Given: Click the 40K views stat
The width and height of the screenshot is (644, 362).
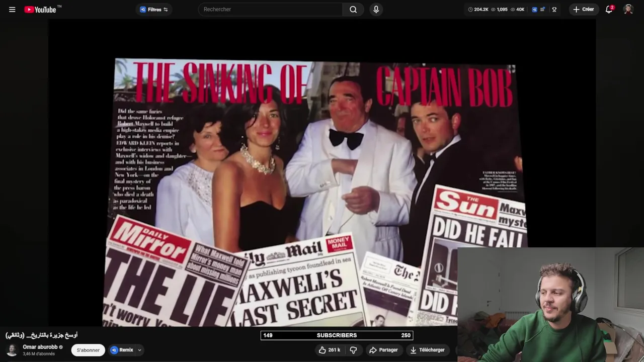Looking at the screenshot, I should (x=517, y=10).
